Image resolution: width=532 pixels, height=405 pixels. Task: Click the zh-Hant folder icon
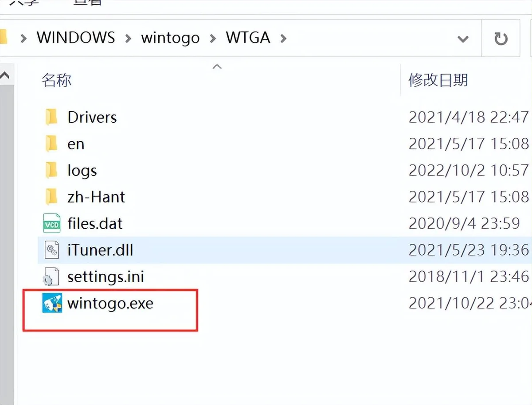(x=51, y=197)
